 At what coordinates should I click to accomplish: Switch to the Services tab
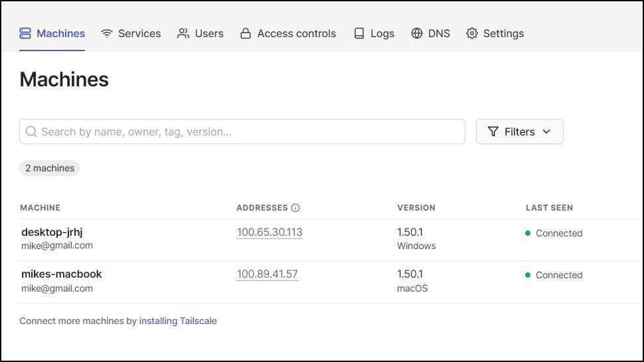point(139,33)
